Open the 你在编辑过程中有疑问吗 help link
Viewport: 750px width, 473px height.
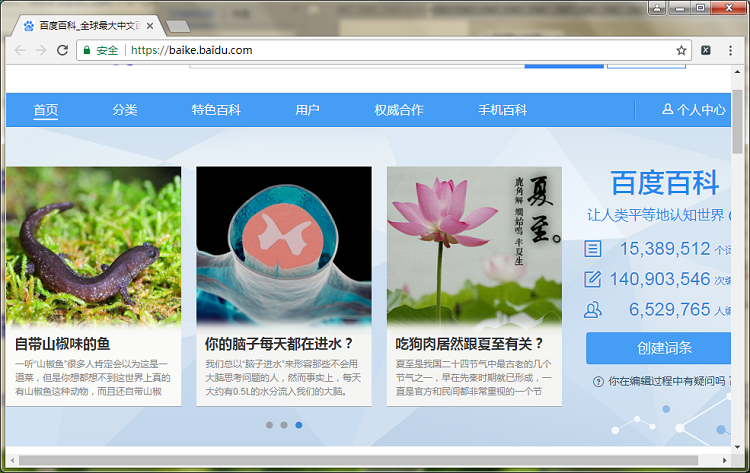[x=667, y=381]
